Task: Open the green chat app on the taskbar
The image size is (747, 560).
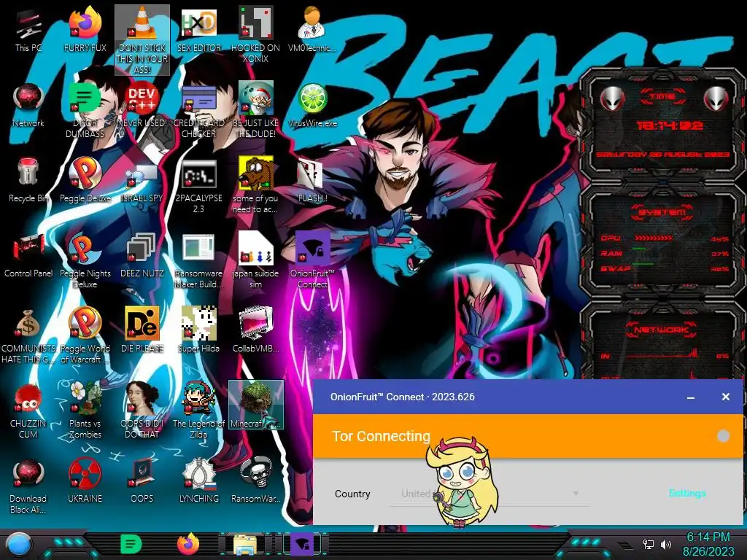Action: tap(131, 544)
